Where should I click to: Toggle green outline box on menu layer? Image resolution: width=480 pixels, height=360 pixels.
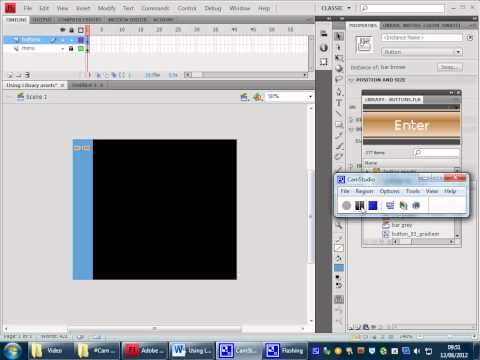(80, 49)
